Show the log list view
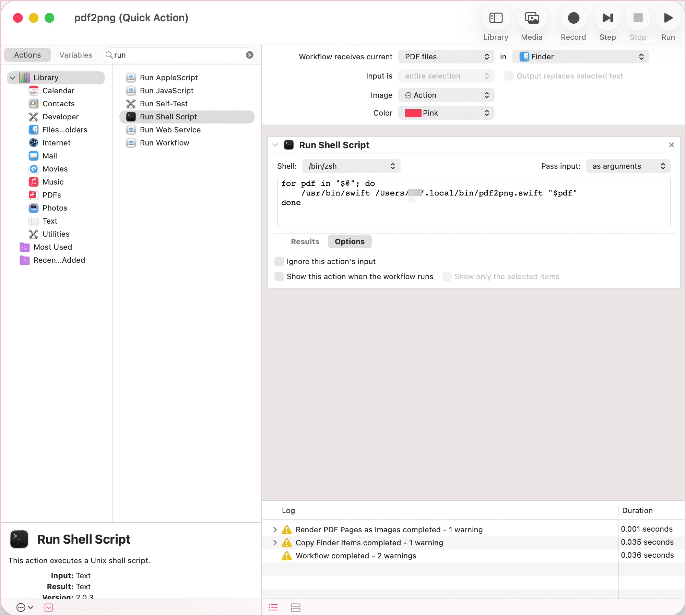Image resolution: width=686 pixels, height=616 pixels. [273, 607]
